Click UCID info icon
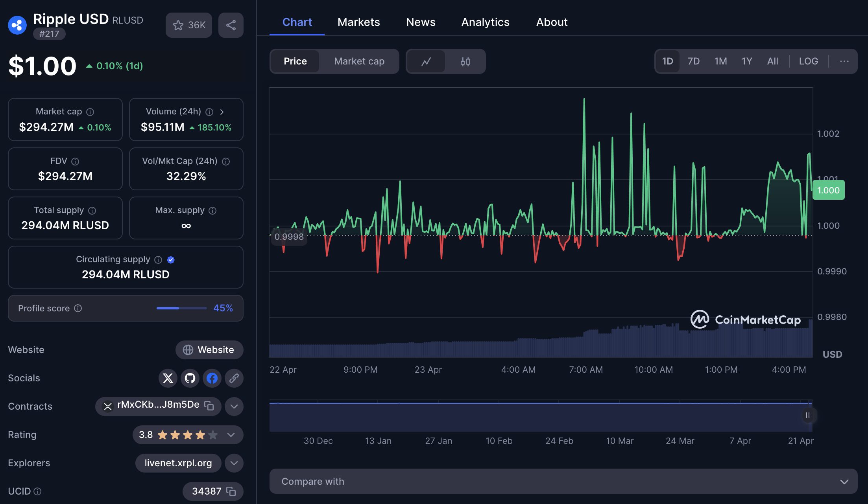Viewport: 868px width, 504px height. click(37, 491)
